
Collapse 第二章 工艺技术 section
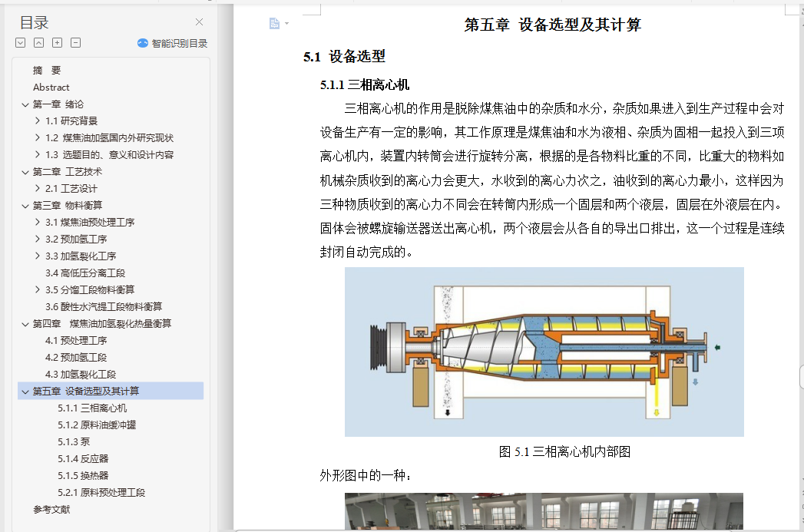pyautogui.click(x=25, y=172)
